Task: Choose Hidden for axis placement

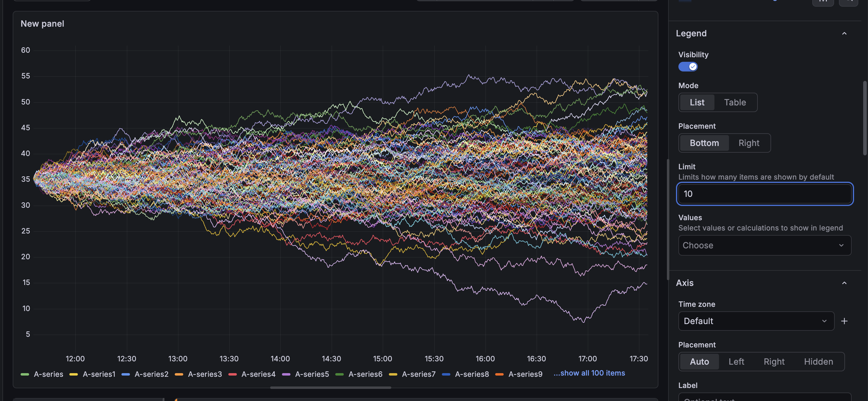Action: (818, 362)
